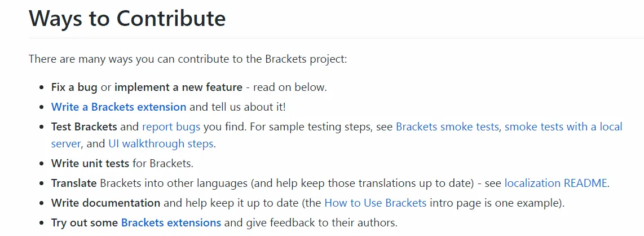The width and height of the screenshot is (644, 236).
Task: Click the intro sentence about Brackets project
Action: click(188, 59)
